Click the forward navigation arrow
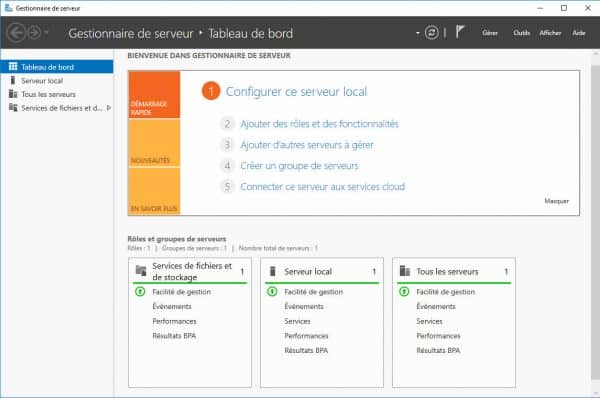Viewport: 600px width, 398px height. click(x=34, y=33)
